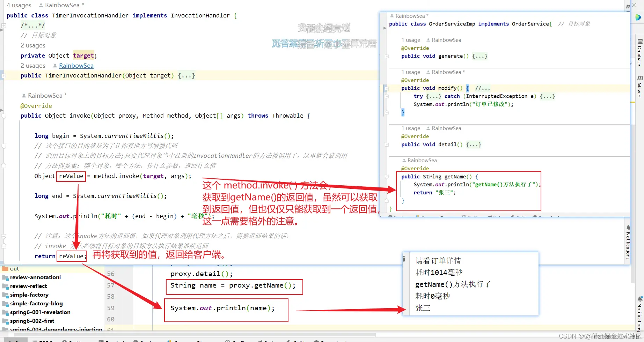This screenshot has width=644, height=342.
Task: Follow the RainbowSea author link above the constructor
Action: pyautogui.click(x=76, y=66)
